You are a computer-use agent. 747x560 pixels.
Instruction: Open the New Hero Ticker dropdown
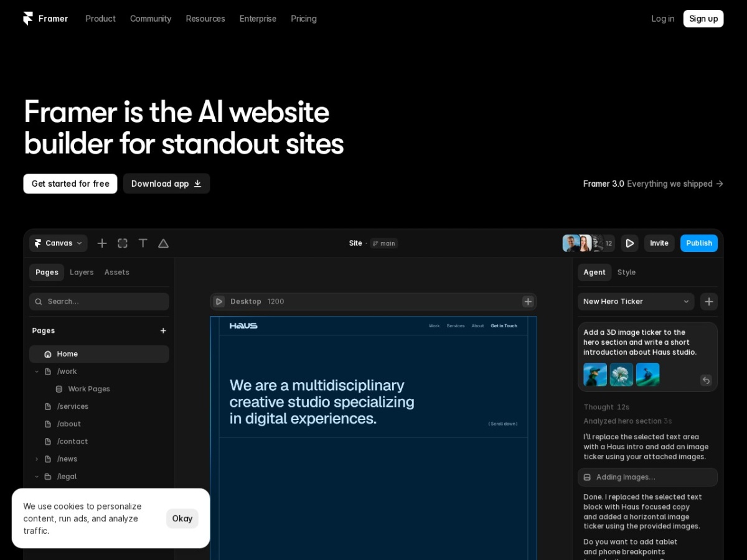636,301
